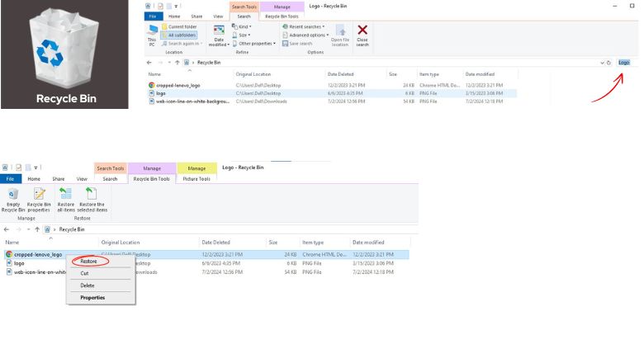Click Back arrow in Picture Tools window
This screenshot has width=644, height=363.
pos(6,229)
